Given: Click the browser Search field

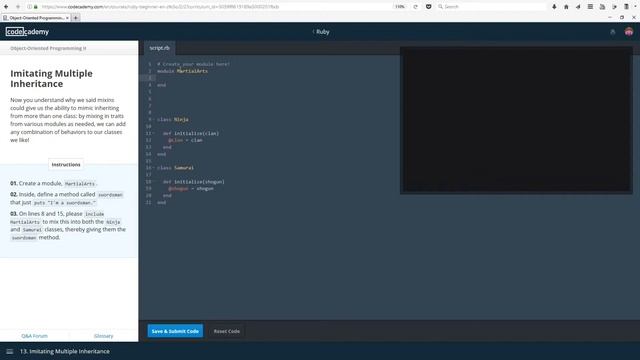Looking at the screenshot, I should (x=491, y=7).
